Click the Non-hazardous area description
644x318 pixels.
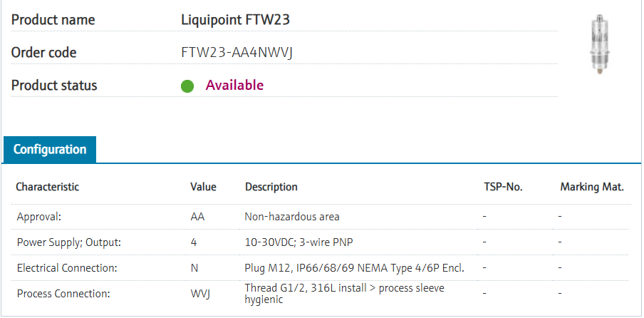click(x=292, y=216)
